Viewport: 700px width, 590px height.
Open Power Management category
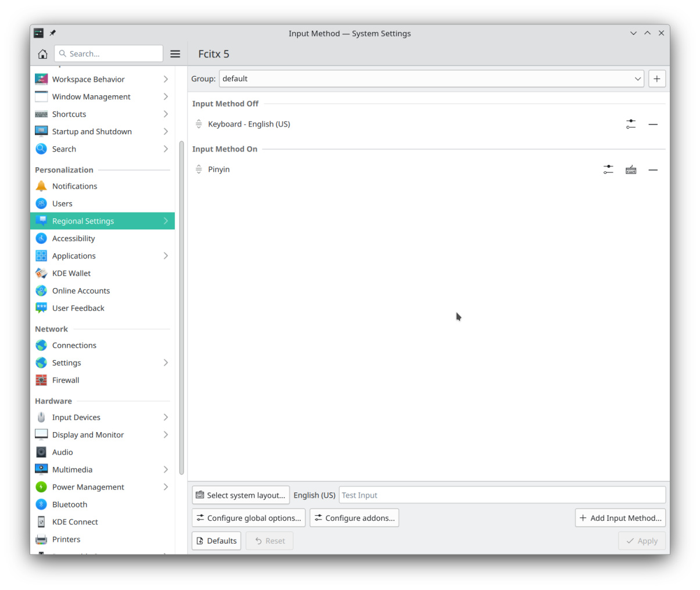[102, 487]
